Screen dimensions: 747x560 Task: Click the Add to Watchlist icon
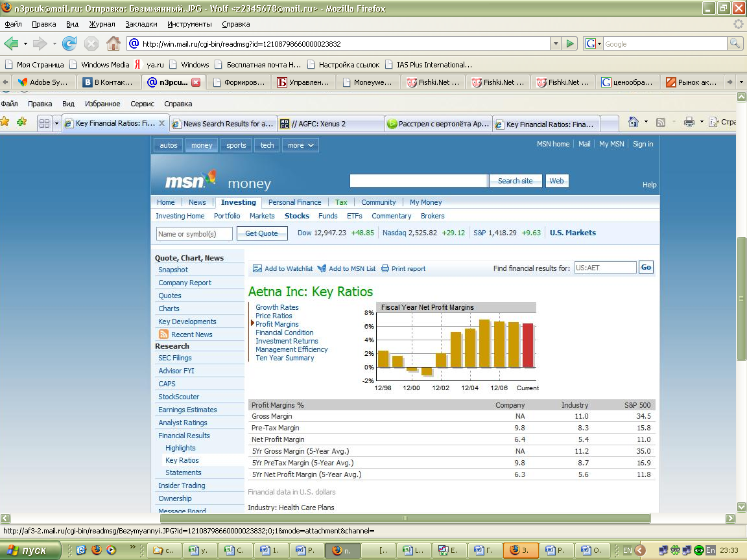tap(257, 268)
